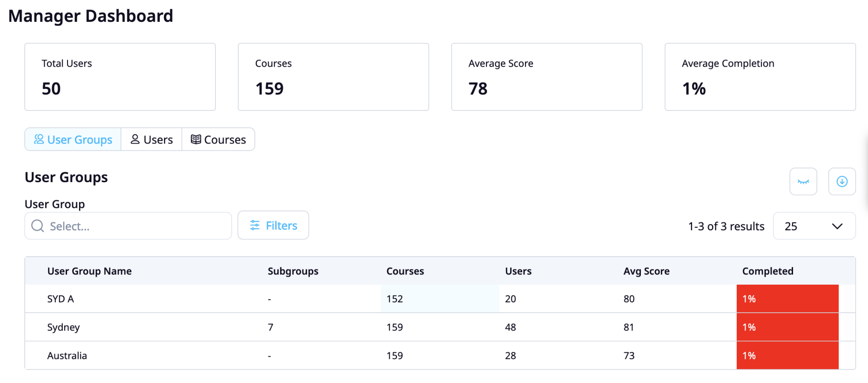Open the SYD A user group row

click(61, 299)
